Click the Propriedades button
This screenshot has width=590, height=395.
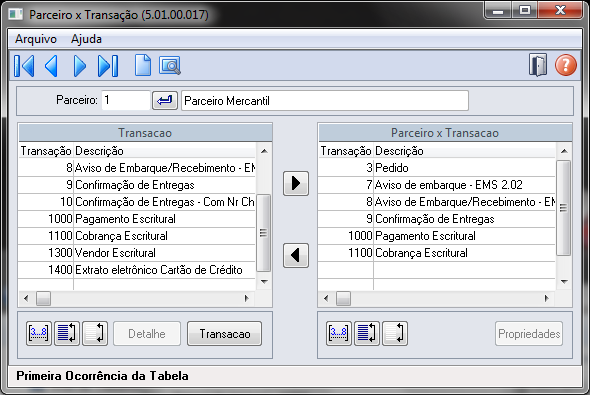pyautogui.click(x=529, y=333)
